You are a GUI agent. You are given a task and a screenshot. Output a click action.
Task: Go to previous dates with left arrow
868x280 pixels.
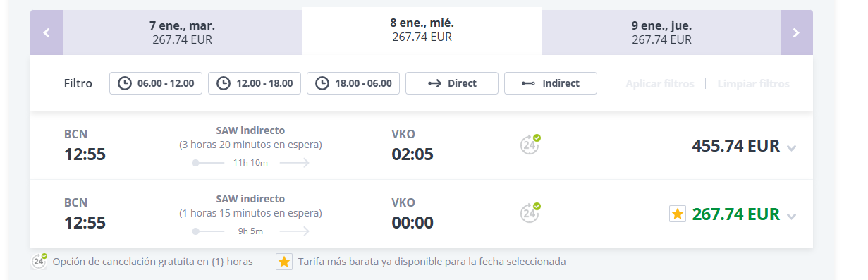pos(47,32)
